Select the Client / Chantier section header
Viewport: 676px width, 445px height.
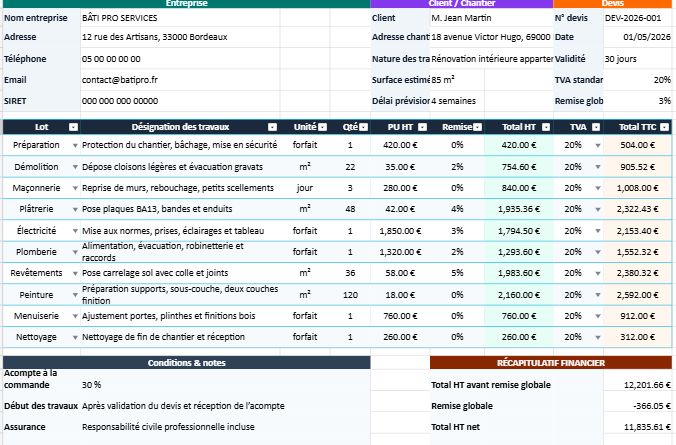pos(462,3)
